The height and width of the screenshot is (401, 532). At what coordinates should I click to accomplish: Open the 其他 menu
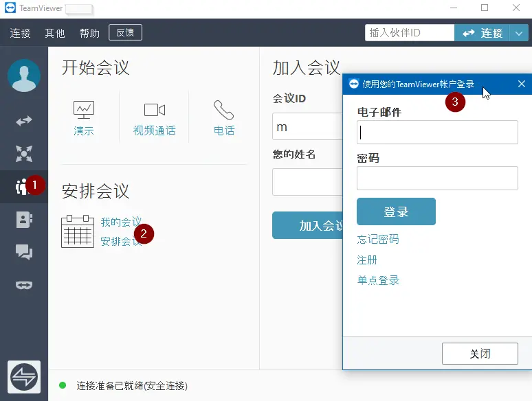55,33
